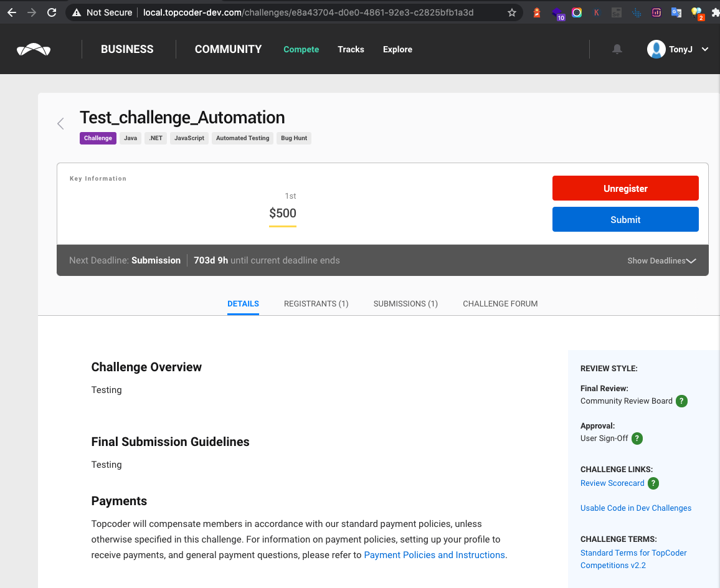This screenshot has height=588, width=720.
Task: Collapse the deadlines panel arrow
Action: coord(691,261)
